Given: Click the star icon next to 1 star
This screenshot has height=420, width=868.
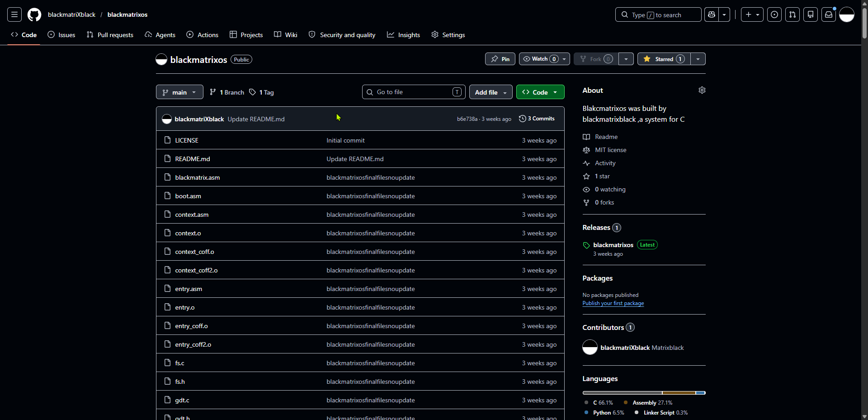Looking at the screenshot, I should [x=586, y=176].
